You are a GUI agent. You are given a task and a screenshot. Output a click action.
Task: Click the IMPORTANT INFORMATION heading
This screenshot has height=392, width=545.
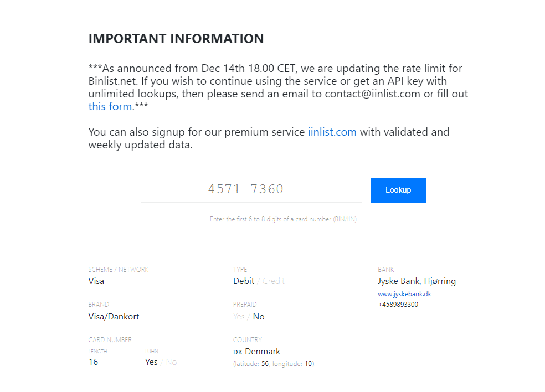pos(176,39)
